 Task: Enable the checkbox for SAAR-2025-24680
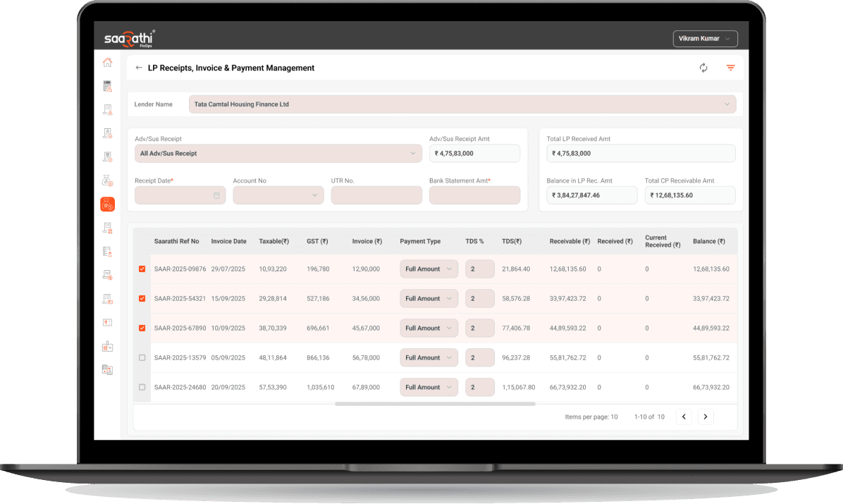click(142, 387)
